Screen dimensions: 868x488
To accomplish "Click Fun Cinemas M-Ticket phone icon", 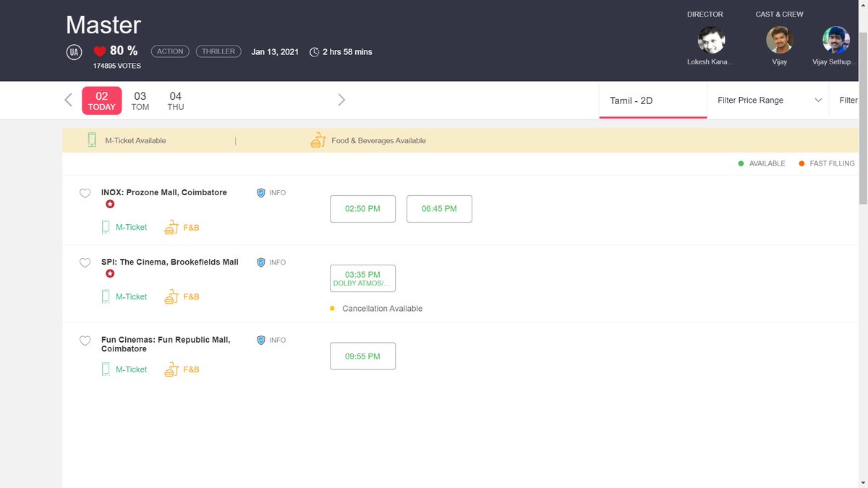I will pyautogui.click(x=106, y=369).
